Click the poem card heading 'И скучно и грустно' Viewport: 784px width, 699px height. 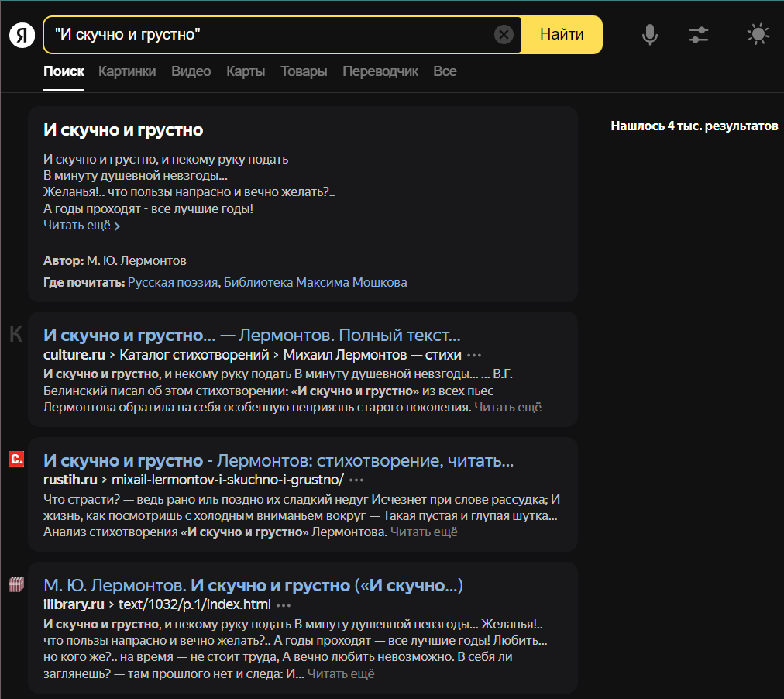[123, 130]
